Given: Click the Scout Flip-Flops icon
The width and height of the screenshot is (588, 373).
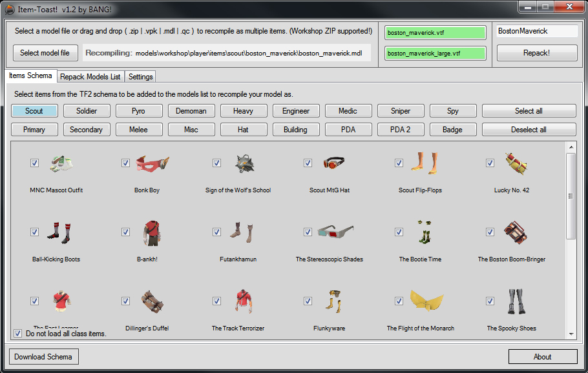Looking at the screenshot, I should coord(425,163).
